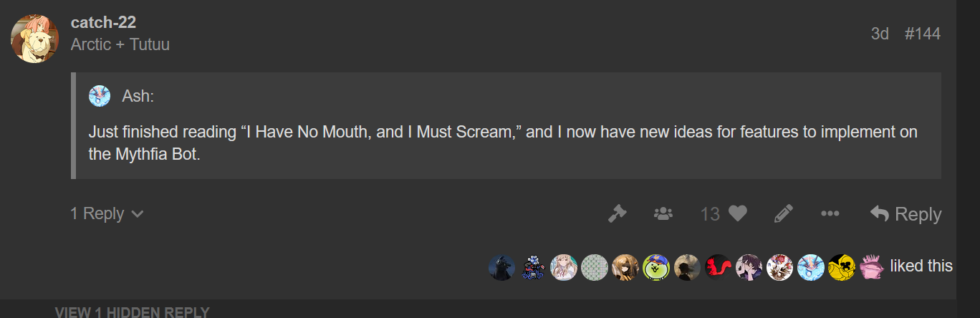This screenshot has height=318, width=980.
Task: Expand View 1 Hidden Reply
Action: [x=132, y=312]
